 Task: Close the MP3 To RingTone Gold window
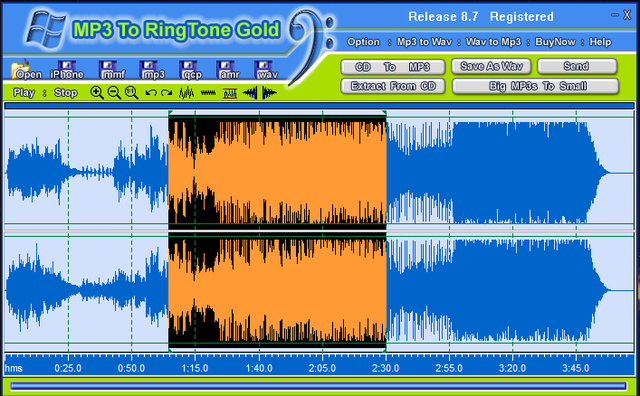point(627,15)
